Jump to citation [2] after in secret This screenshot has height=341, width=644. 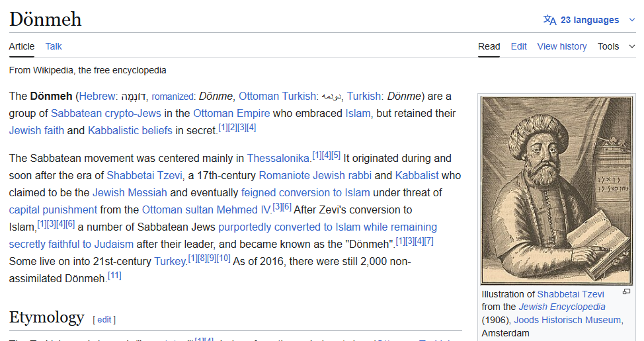(233, 128)
